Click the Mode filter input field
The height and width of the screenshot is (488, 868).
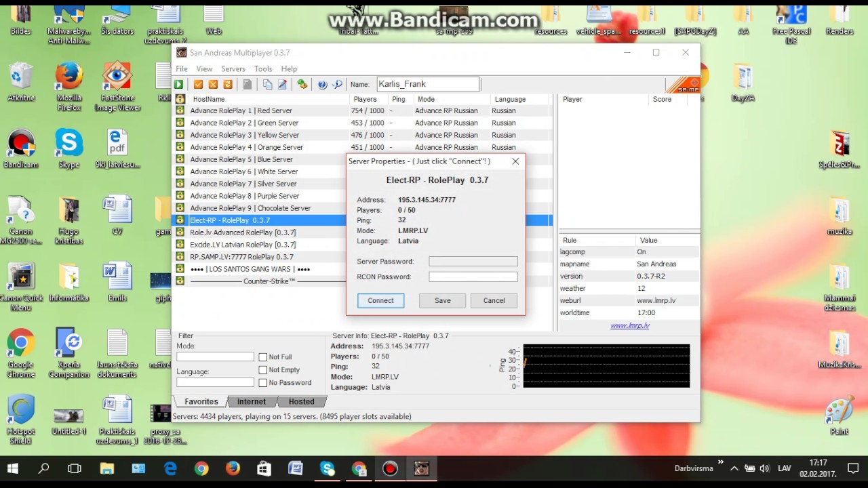(215, 357)
